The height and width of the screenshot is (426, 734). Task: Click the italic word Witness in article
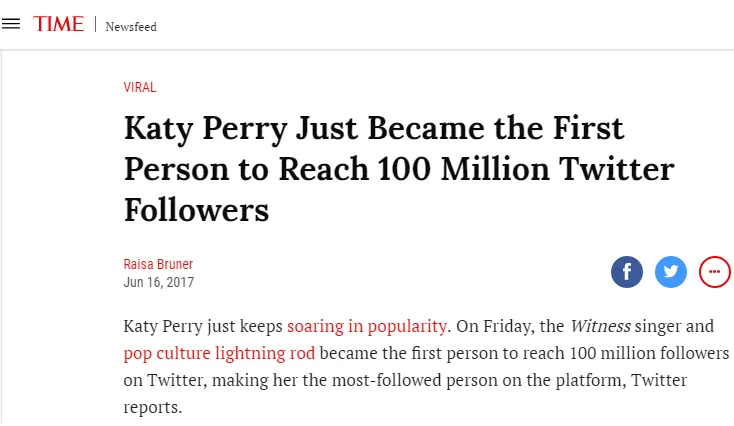[601, 326]
